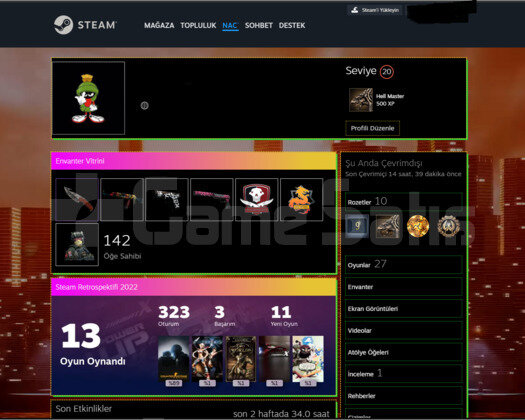Select the knife item in inventory showcase
This screenshot has width=525, height=420.
coord(77,200)
